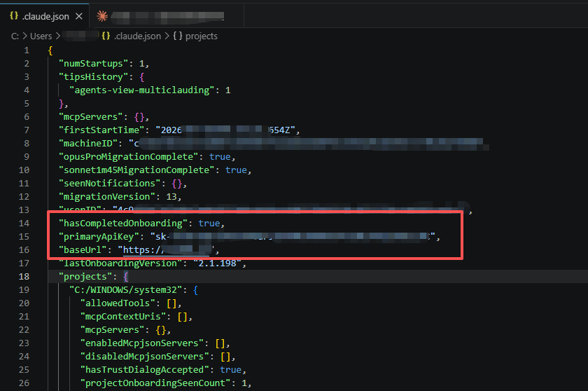Close the .claude.json tab
This screenshot has height=391, width=588.
pos(78,16)
